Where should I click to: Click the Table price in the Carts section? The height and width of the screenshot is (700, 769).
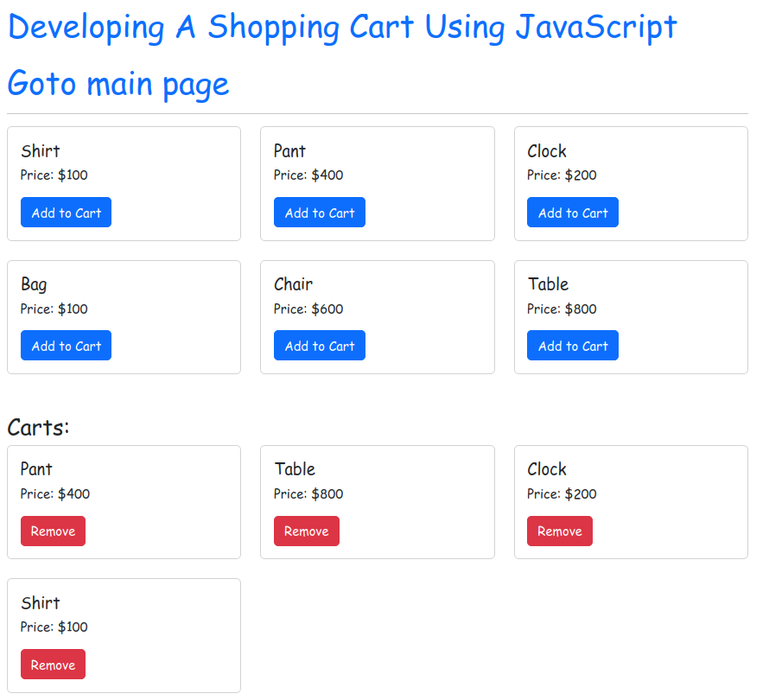pos(308,494)
